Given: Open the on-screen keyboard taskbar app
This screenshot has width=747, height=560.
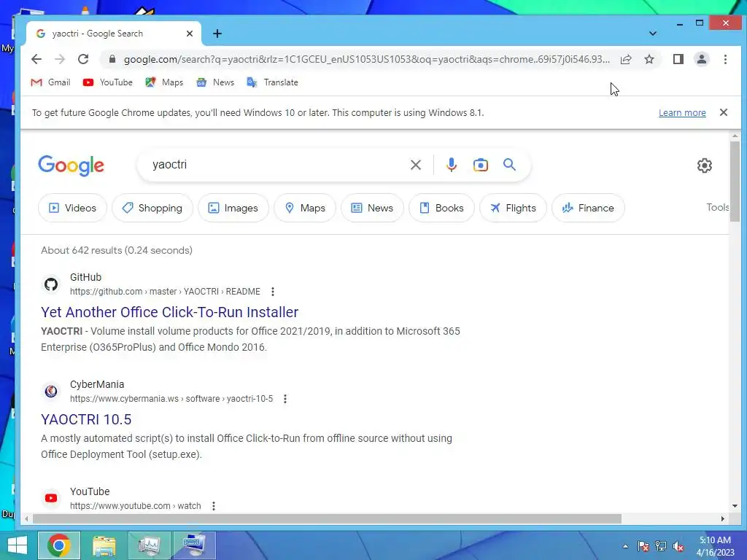Looking at the screenshot, I should click(x=194, y=545).
